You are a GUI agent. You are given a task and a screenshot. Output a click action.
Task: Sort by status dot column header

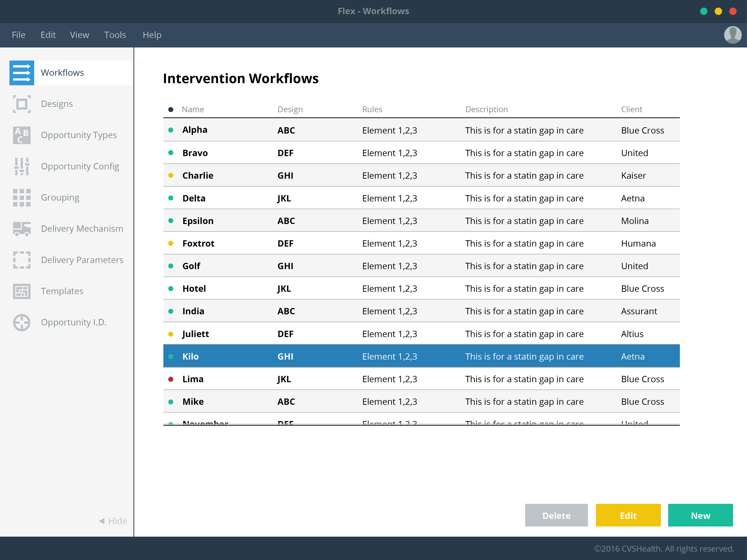pyautogui.click(x=171, y=109)
